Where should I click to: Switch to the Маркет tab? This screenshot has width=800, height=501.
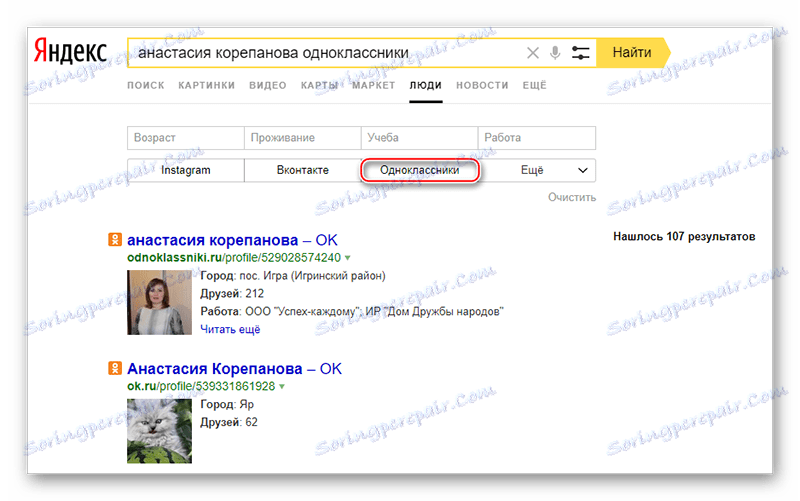pyautogui.click(x=374, y=85)
